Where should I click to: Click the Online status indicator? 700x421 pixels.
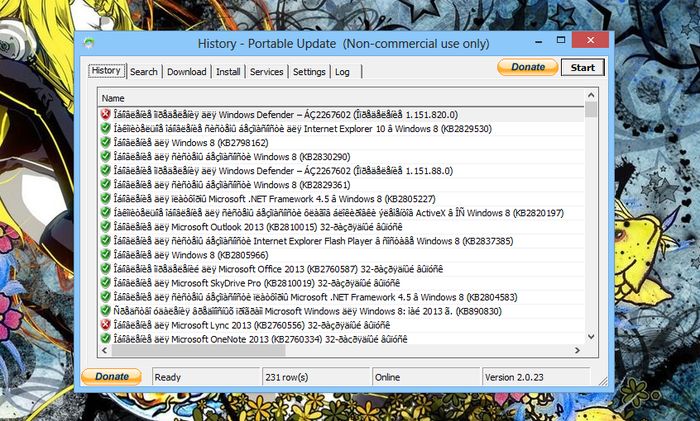point(426,377)
